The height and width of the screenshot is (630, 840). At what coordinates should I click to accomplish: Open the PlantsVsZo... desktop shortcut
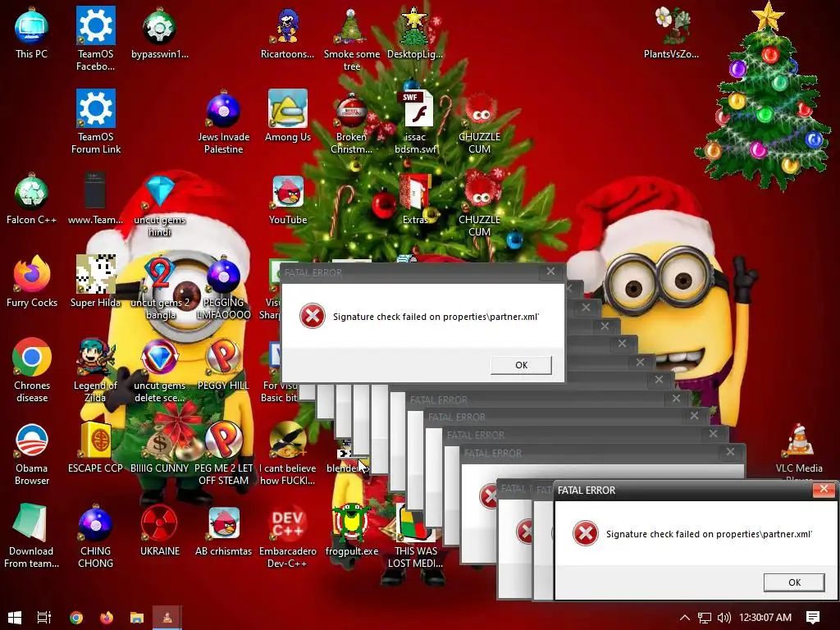(x=671, y=25)
